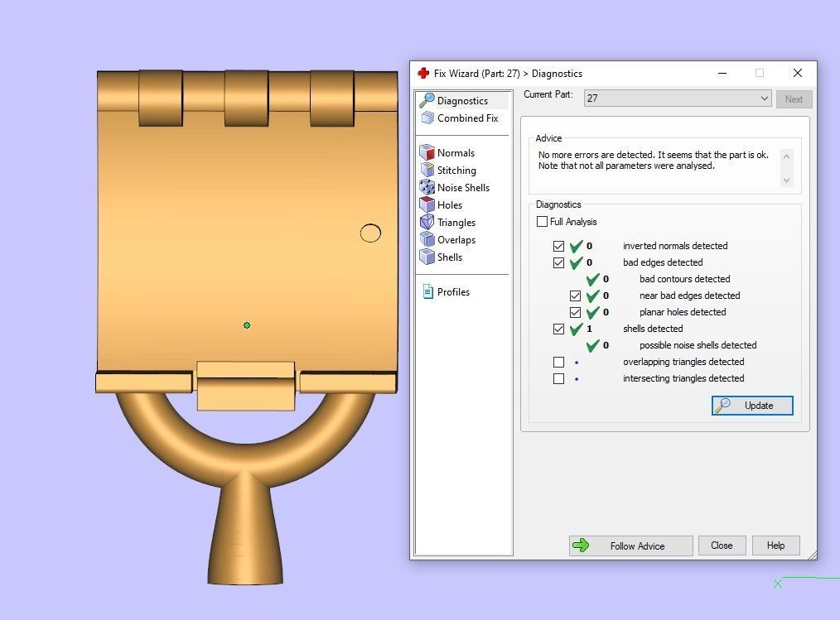Enable the Full Analysis checkbox
The width and height of the screenshot is (840, 620).
542,222
